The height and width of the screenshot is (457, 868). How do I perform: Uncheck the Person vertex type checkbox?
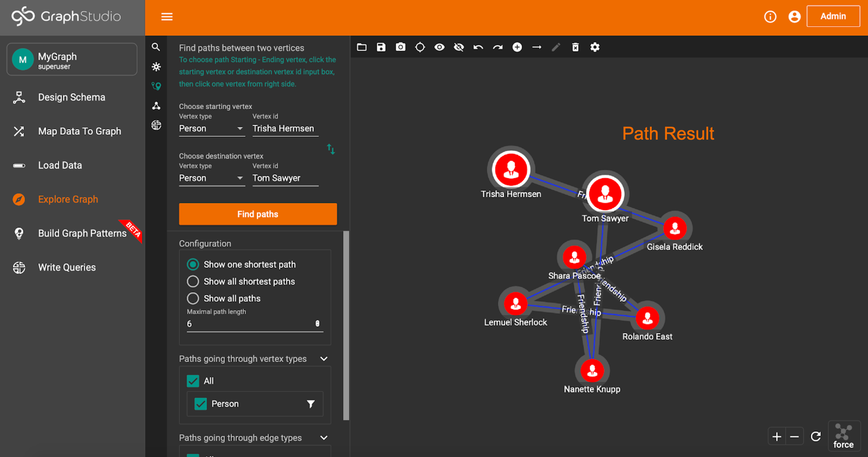pos(201,404)
